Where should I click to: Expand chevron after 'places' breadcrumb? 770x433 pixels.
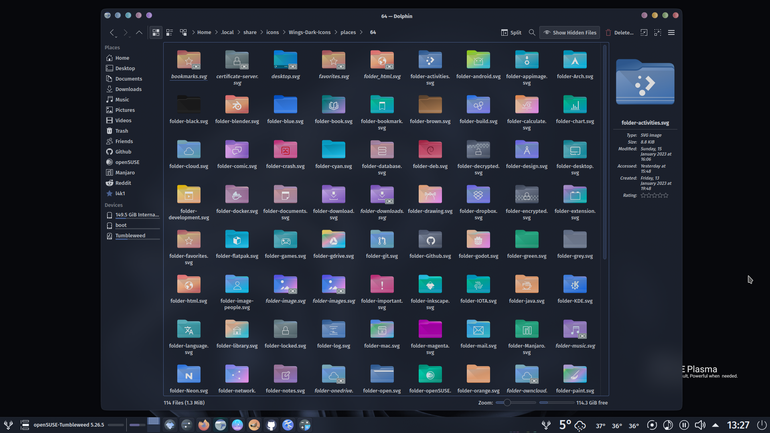click(361, 32)
